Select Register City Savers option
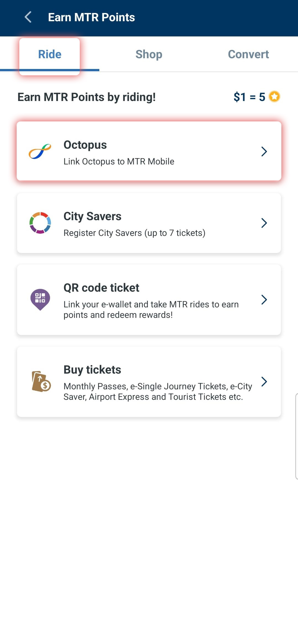Image resolution: width=298 pixels, height=644 pixels. pyautogui.click(x=134, y=233)
